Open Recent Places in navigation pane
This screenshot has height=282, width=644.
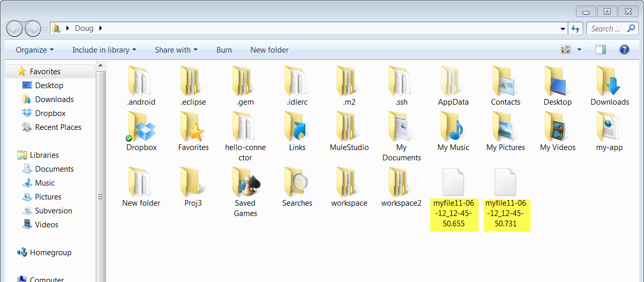(x=58, y=127)
